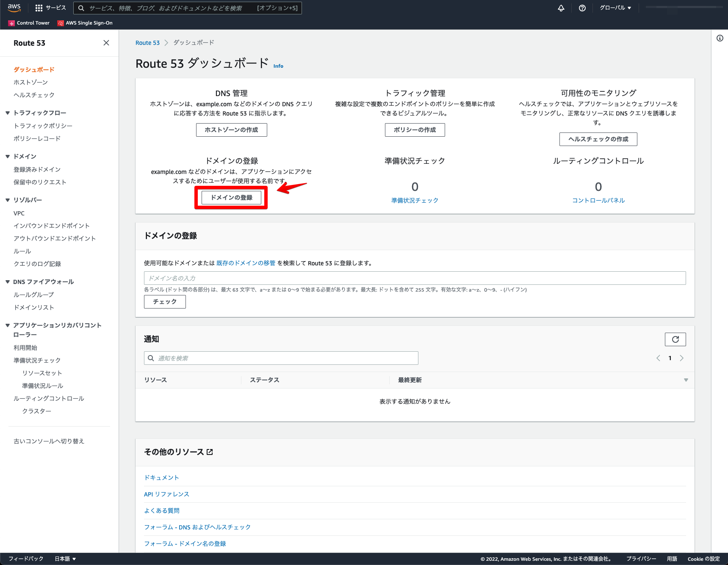Open プライバシー in the footer
728x565 pixels.
(641, 559)
